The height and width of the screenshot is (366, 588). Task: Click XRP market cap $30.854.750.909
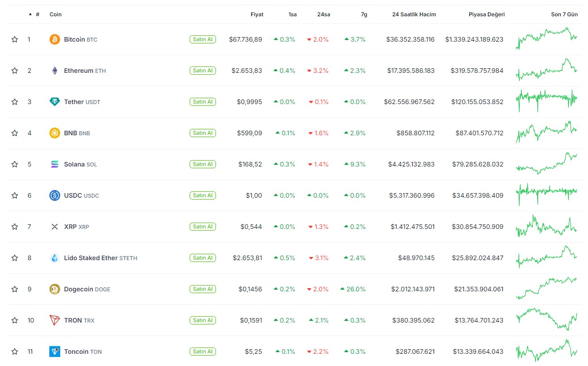tap(478, 227)
